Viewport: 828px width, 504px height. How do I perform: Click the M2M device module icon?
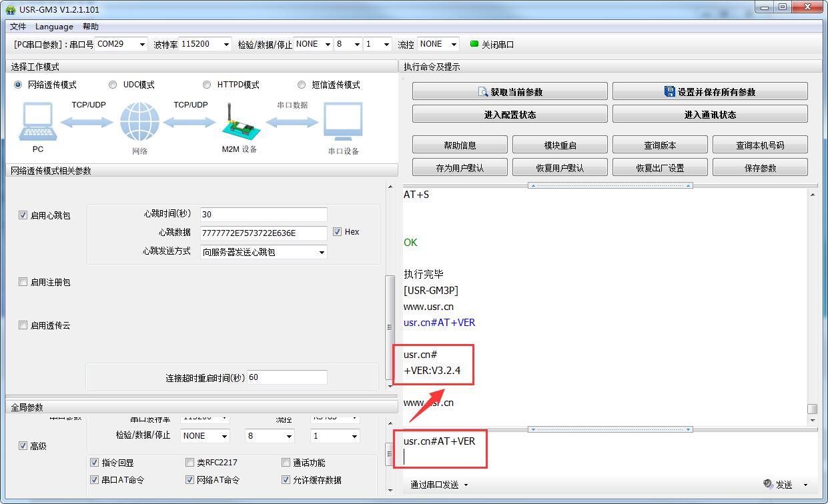point(236,122)
